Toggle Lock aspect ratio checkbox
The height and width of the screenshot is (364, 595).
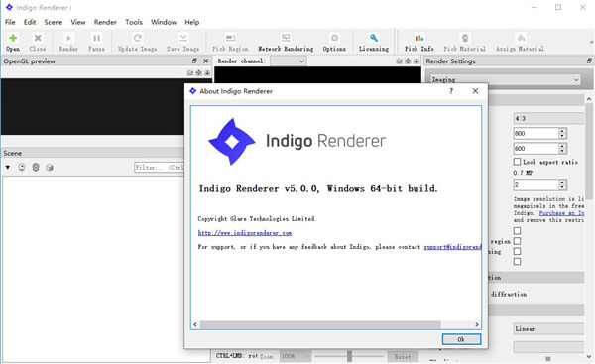click(517, 162)
